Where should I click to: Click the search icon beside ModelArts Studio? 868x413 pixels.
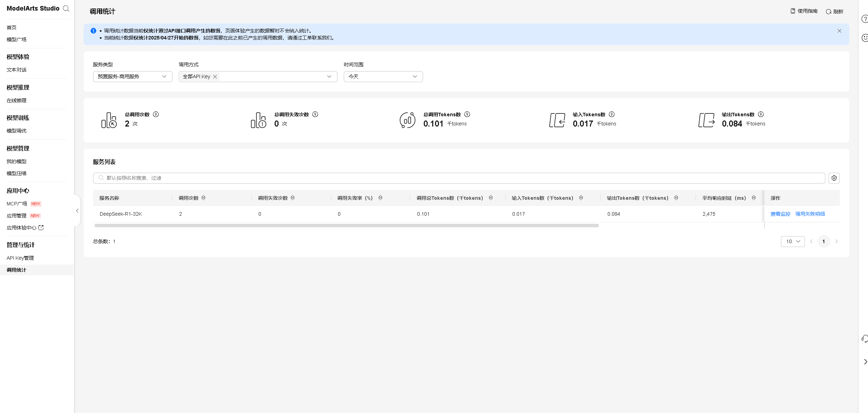66,8
